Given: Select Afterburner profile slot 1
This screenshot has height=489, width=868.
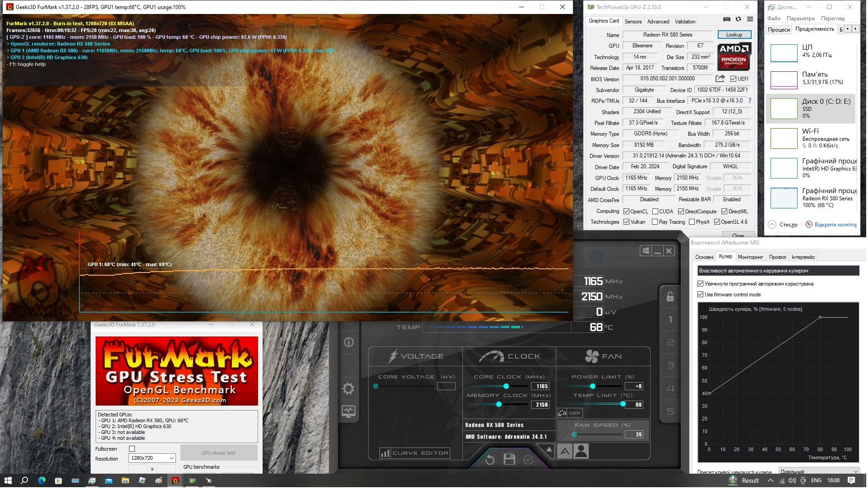Looking at the screenshot, I should (671, 320).
